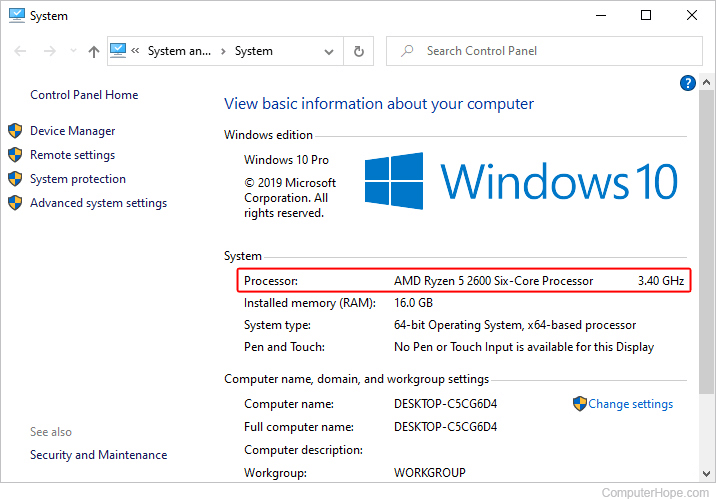
Task: Expand the arrow after 'System an...' breadcrumb
Action: point(223,51)
